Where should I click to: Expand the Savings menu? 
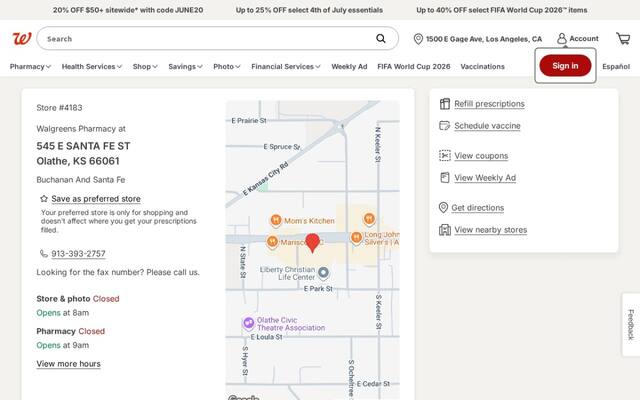coord(185,67)
